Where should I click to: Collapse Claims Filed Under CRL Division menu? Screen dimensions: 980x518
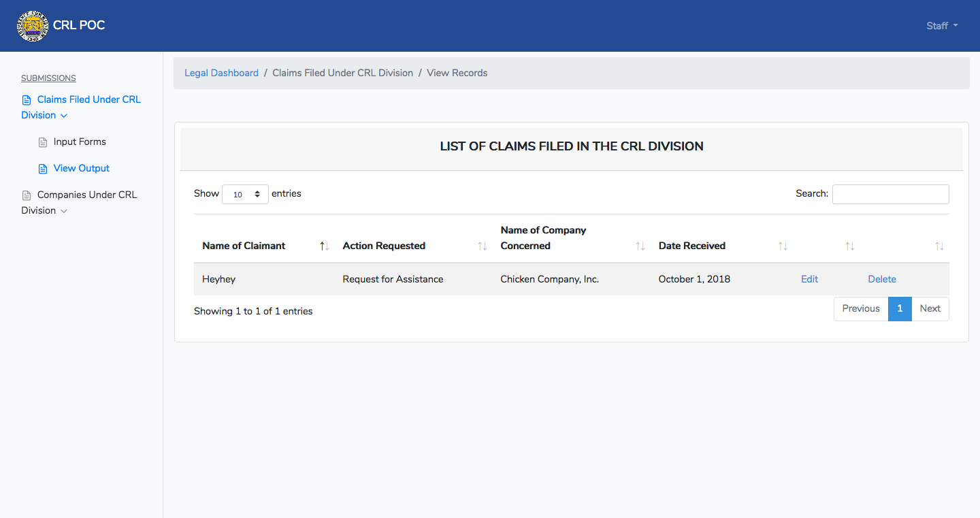(81, 107)
